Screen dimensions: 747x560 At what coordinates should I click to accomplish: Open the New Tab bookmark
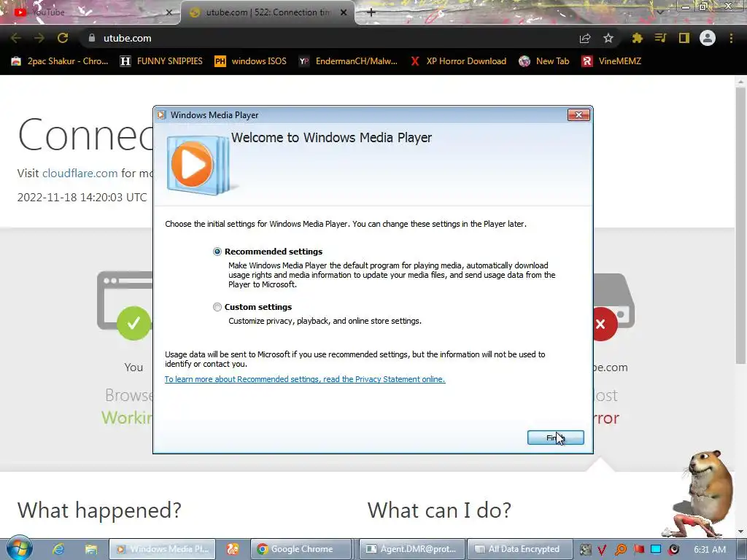click(544, 61)
